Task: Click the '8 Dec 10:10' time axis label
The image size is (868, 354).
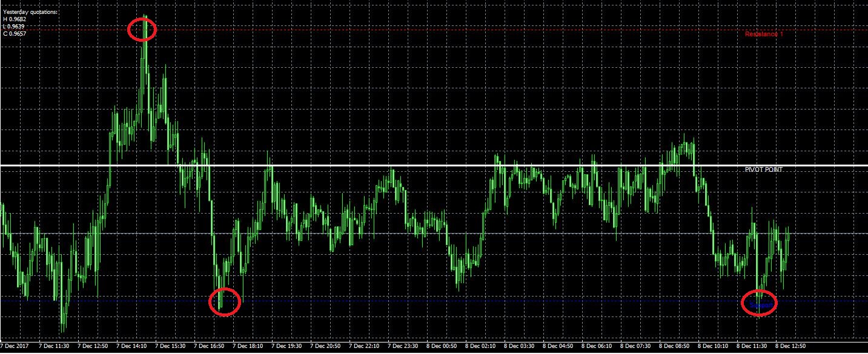Action: coord(714,347)
